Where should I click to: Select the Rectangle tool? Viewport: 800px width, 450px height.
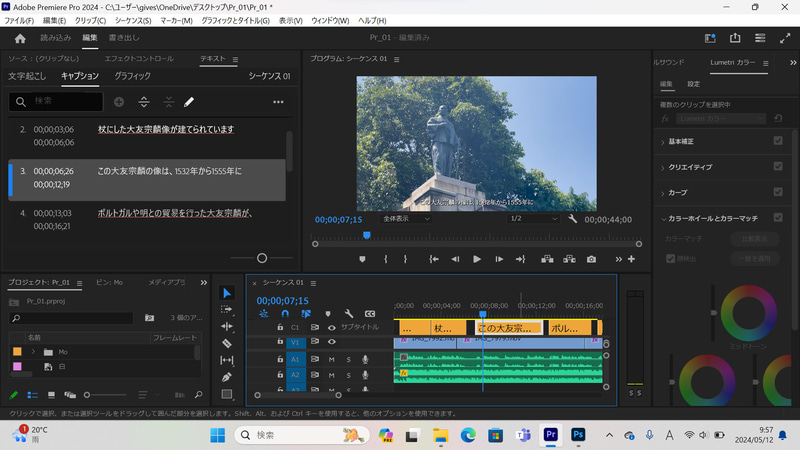227,394
